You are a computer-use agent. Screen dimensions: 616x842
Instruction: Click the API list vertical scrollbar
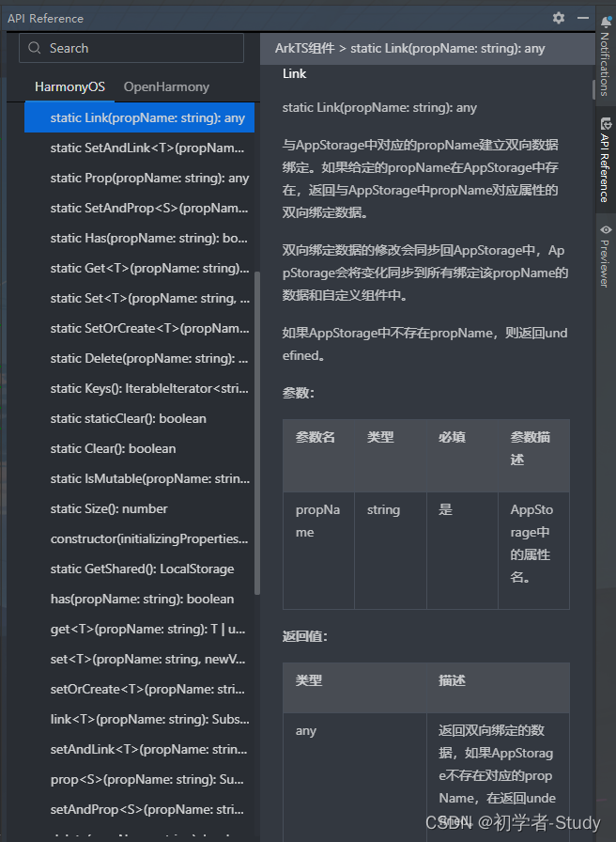pyautogui.click(x=257, y=433)
